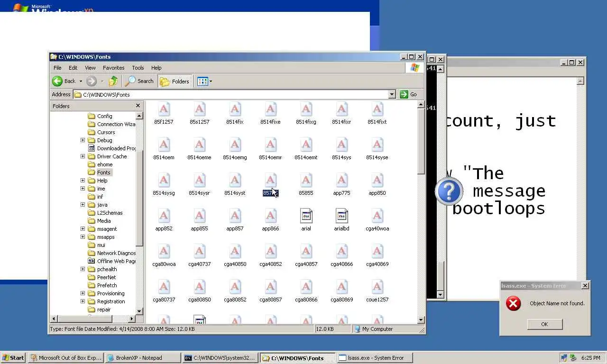Click the green Go button
Screen dimensions: 607x364
pos(408,94)
